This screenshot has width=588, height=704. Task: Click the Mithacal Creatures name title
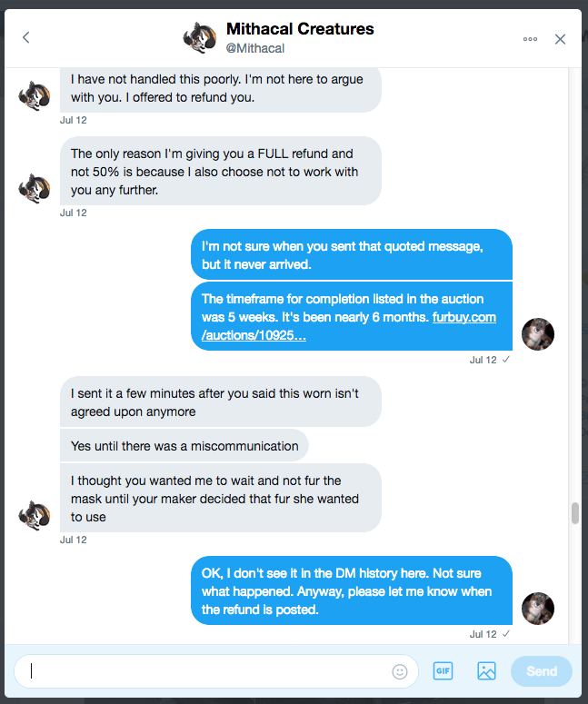pos(300,29)
